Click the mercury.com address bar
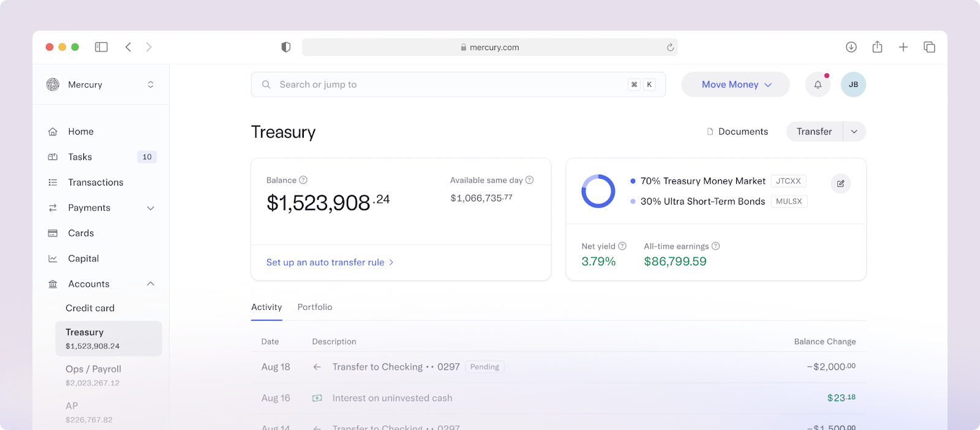Screen dimensions: 980x430 click(x=489, y=47)
